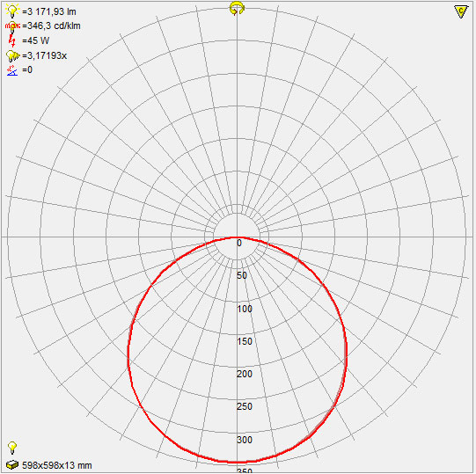Click the =0 tilt value text
Image resolution: width=476 pixels, height=474 pixels.
pyautogui.click(x=27, y=70)
